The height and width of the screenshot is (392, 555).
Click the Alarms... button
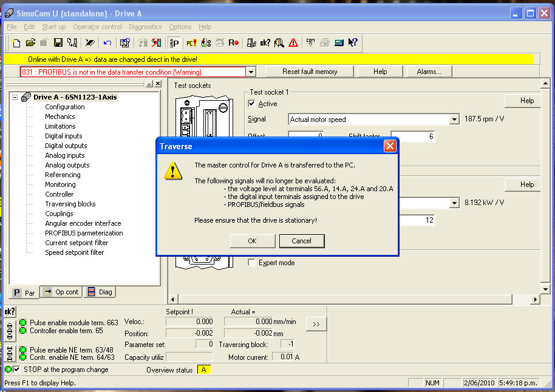click(429, 72)
